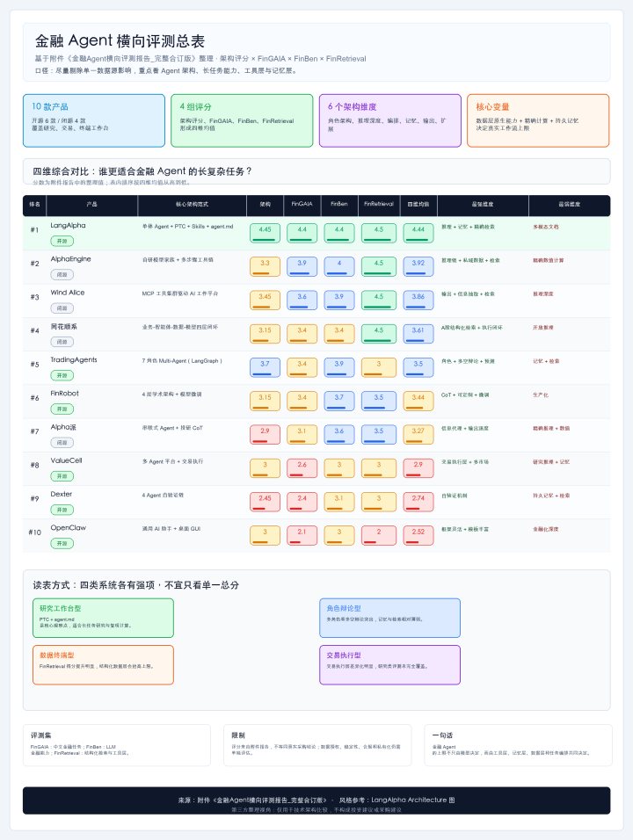Click the 'MCP 工具集群驱动 AI 工作平台' description

(180, 293)
